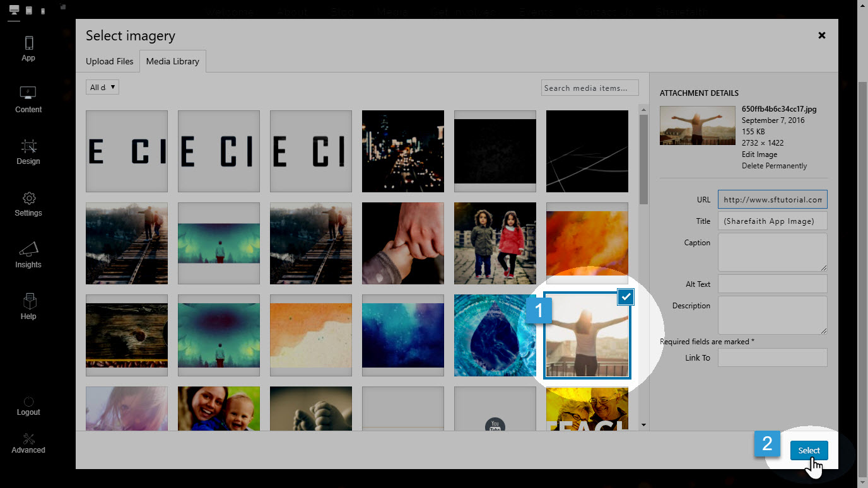Open the App sidebar icon
Viewport: 868px width, 488px height.
28,43
